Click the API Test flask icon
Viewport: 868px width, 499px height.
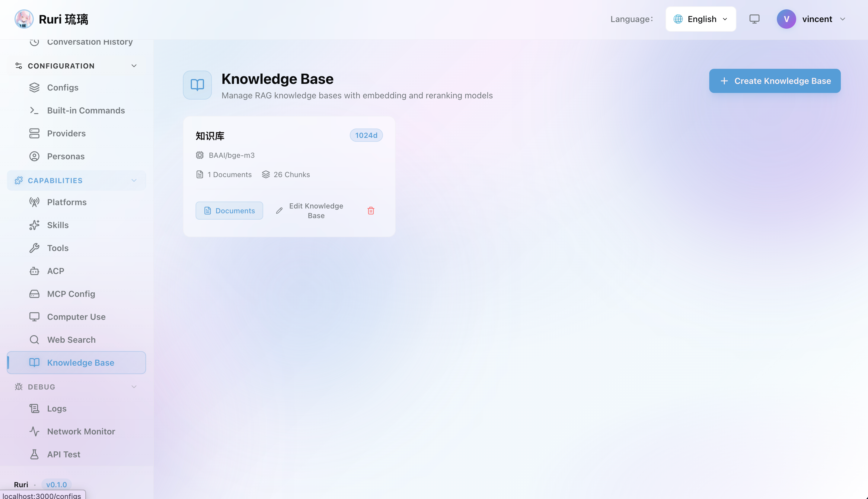(x=34, y=454)
